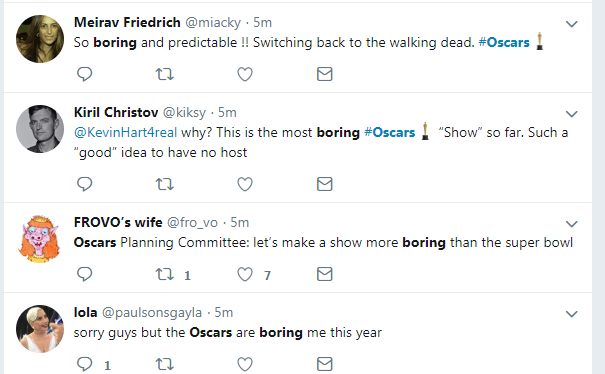Open more options chevron on Meirav Friedrich's tweet

click(x=571, y=24)
